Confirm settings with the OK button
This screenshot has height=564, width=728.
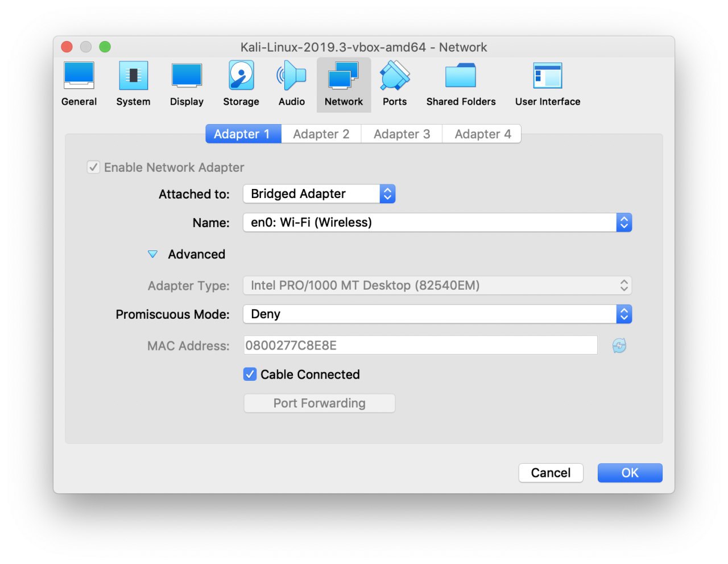630,473
